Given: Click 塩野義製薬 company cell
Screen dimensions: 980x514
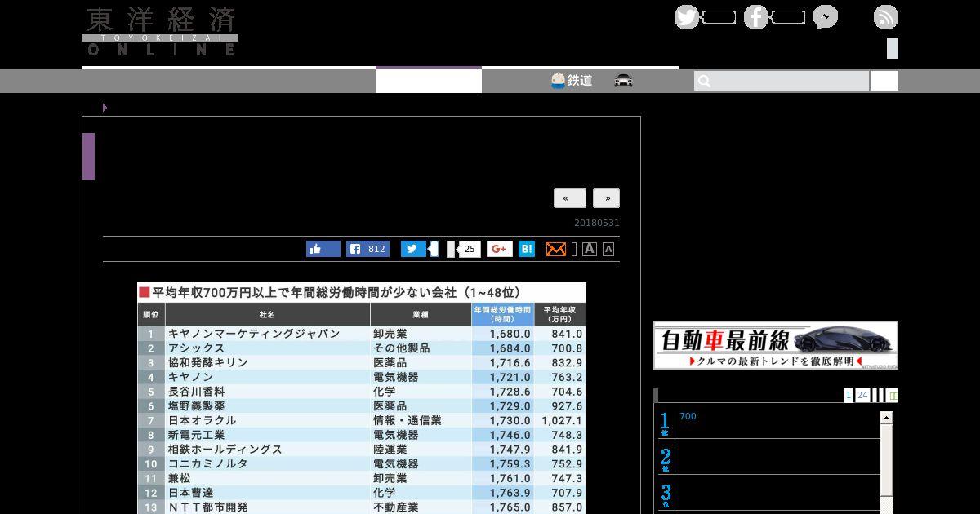Looking at the screenshot, I should [196, 405].
